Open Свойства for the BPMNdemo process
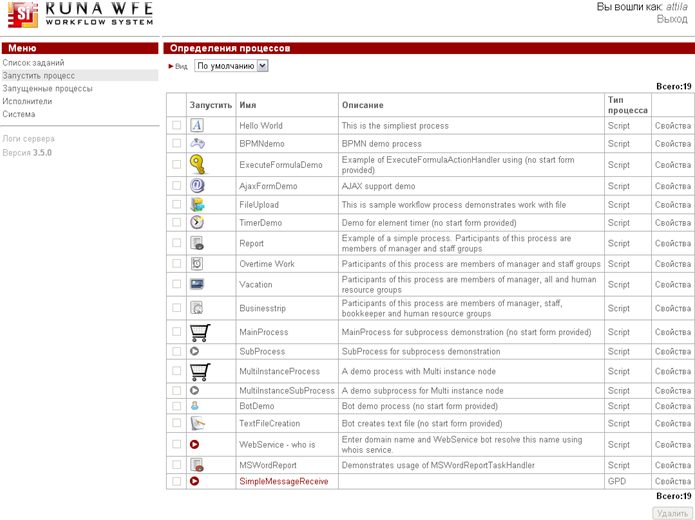Screen dimensions: 695x520 click(672, 144)
